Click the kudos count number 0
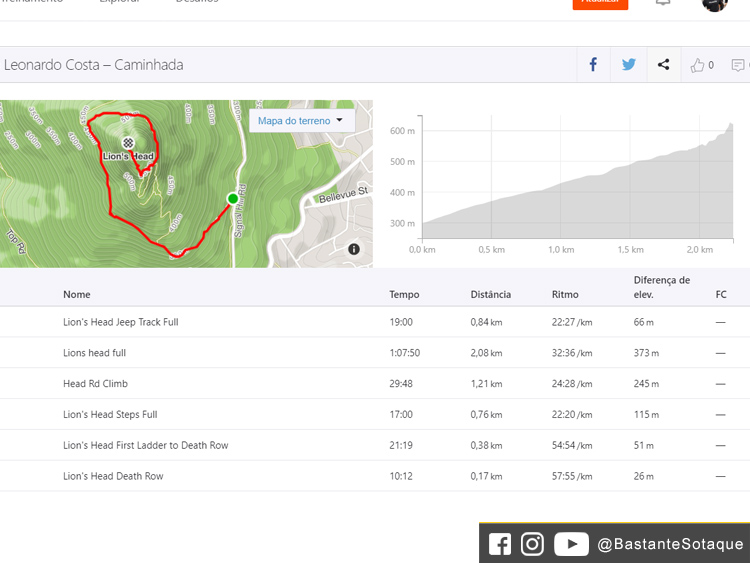 [x=711, y=65]
